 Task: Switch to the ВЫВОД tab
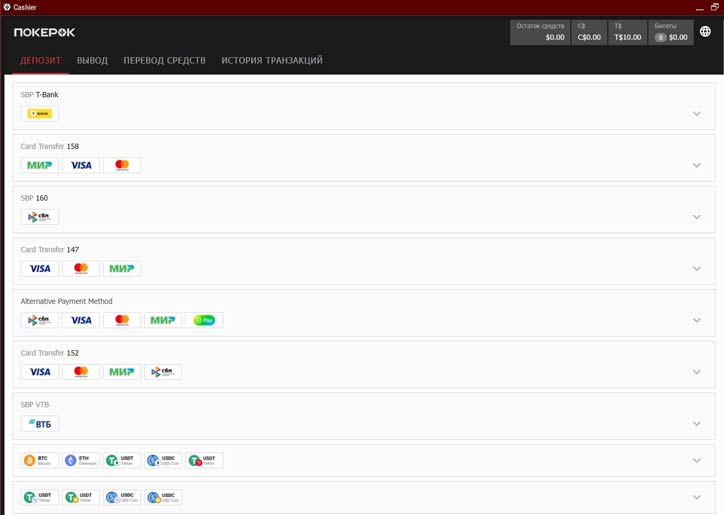point(92,61)
